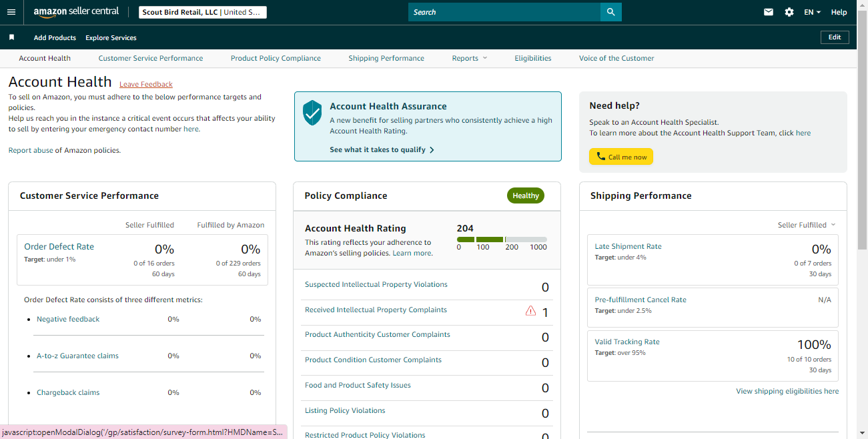Screen dimensions: 868x439
Task: Open Voice of the Customer tab
Action: 616,58
